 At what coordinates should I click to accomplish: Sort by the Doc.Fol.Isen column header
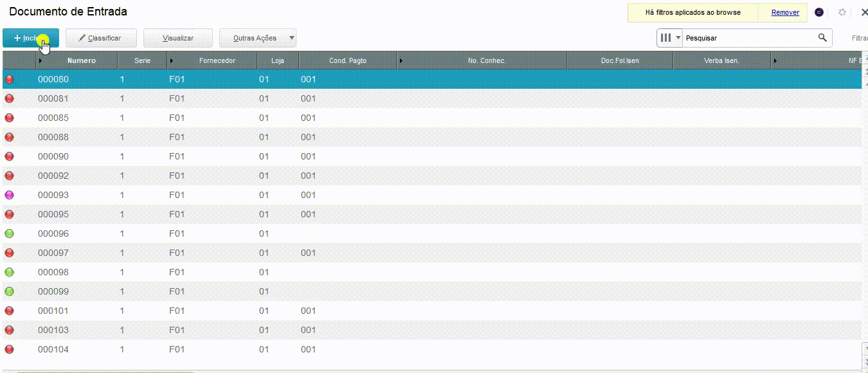(620, 60)
